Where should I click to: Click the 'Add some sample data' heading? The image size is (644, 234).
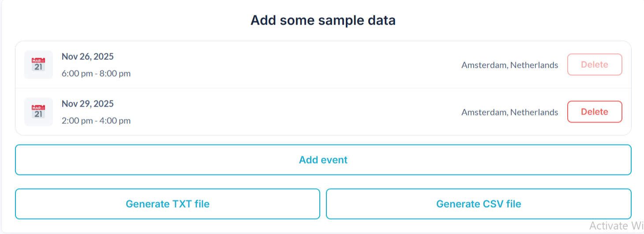point(323,20)
